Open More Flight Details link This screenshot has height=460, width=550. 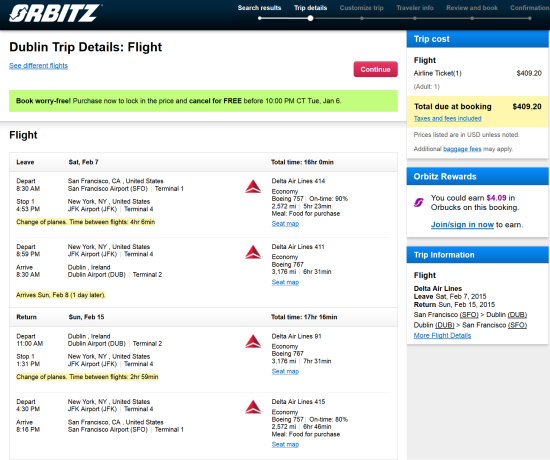[x=442, y=335]
